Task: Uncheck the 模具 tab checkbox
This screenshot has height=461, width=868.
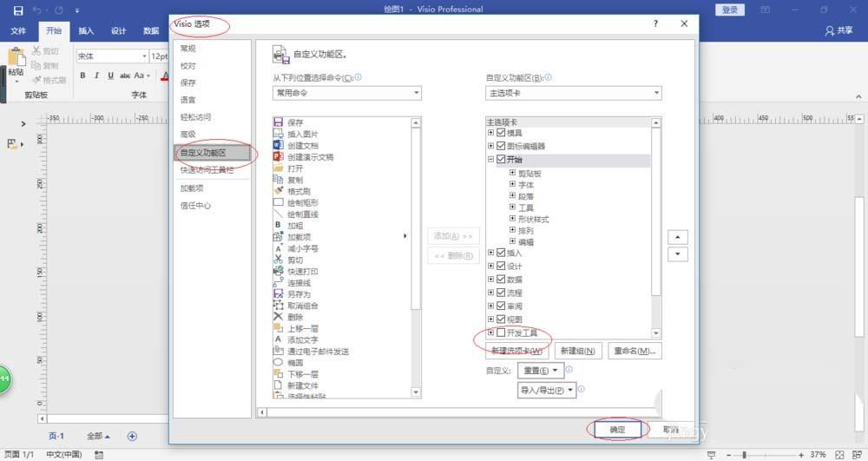Action: (x=501, y=133)
